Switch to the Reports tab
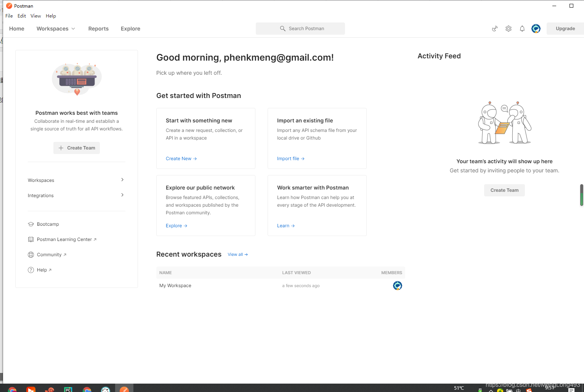Image resolution: width=584 pixels, height=392 pixels. click(98, 29)
